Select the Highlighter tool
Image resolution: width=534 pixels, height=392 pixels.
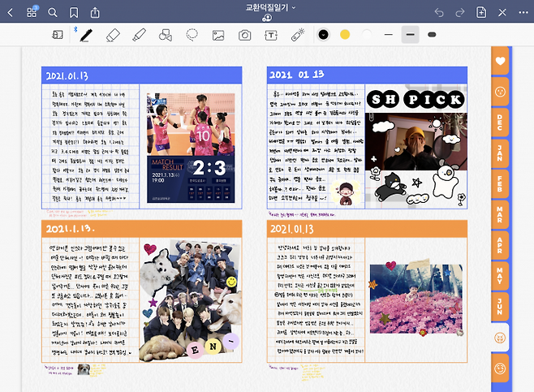point(139,35)
